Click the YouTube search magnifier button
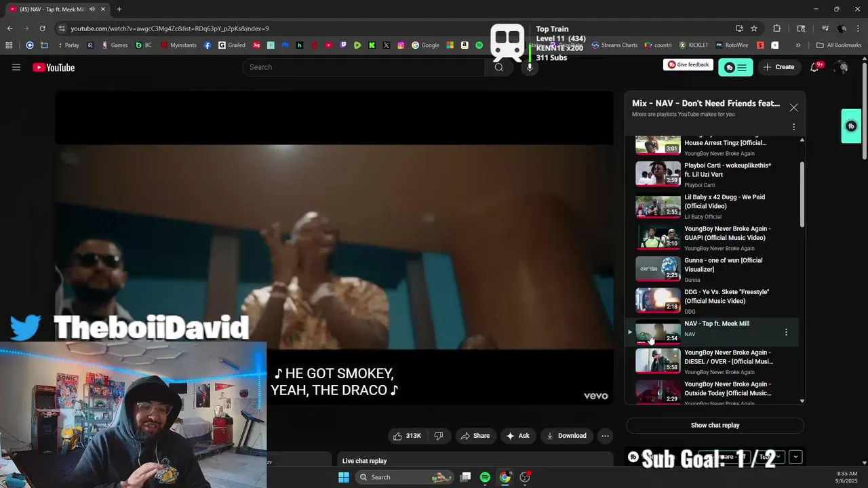The image size is (868, 488). click(499, 67)
